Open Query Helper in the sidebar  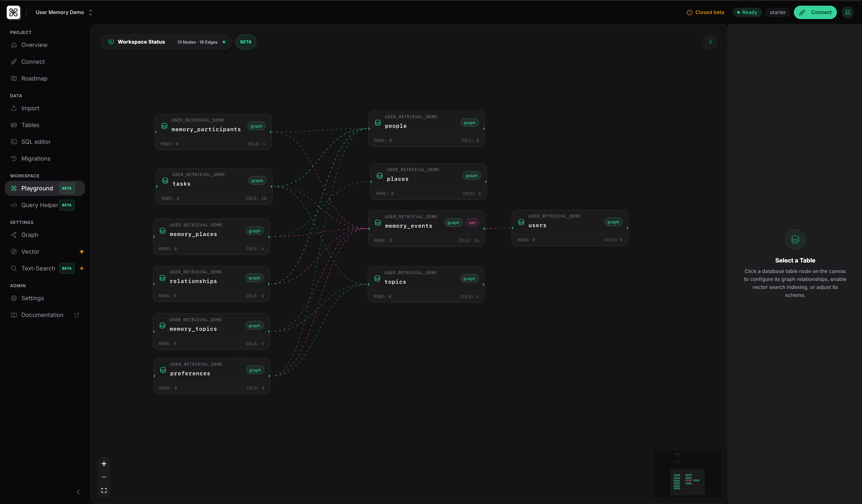(45, 205)
